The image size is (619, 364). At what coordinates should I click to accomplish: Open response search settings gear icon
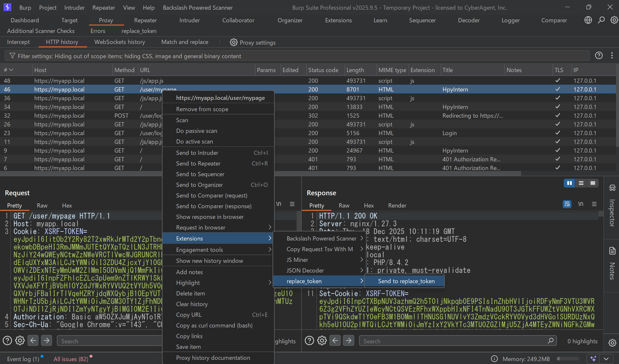pos(322,341)
